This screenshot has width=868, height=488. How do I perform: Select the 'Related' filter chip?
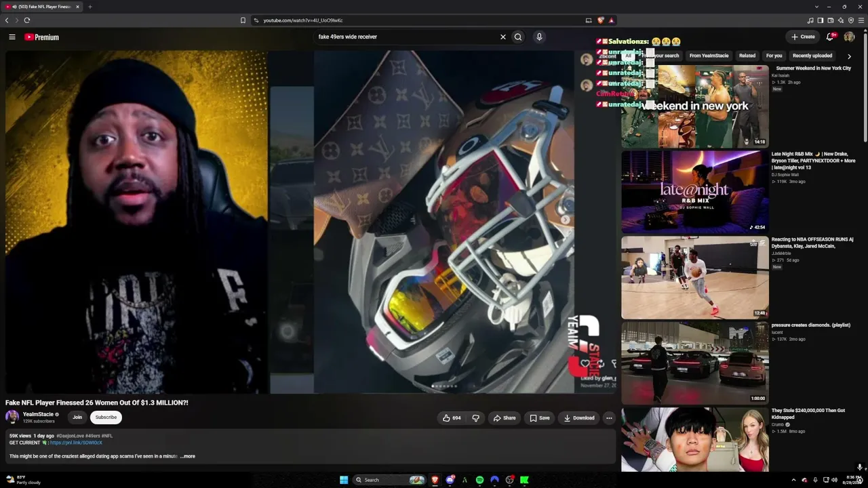click(747, 56)
